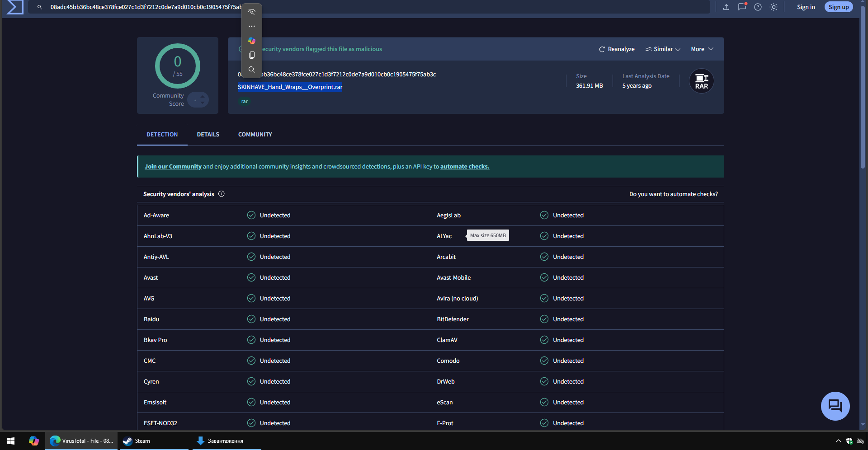Click the Undetected check icon for Avira (no cloud)
The width and height of the screenshot is (868, 450).
[544, 298]
